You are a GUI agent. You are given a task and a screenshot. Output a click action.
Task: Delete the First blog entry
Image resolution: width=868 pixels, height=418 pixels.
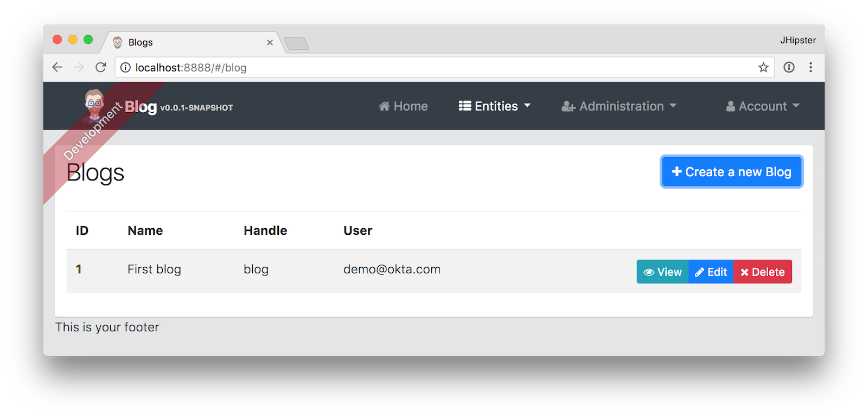pyautogui.click(x=762, y=272)
